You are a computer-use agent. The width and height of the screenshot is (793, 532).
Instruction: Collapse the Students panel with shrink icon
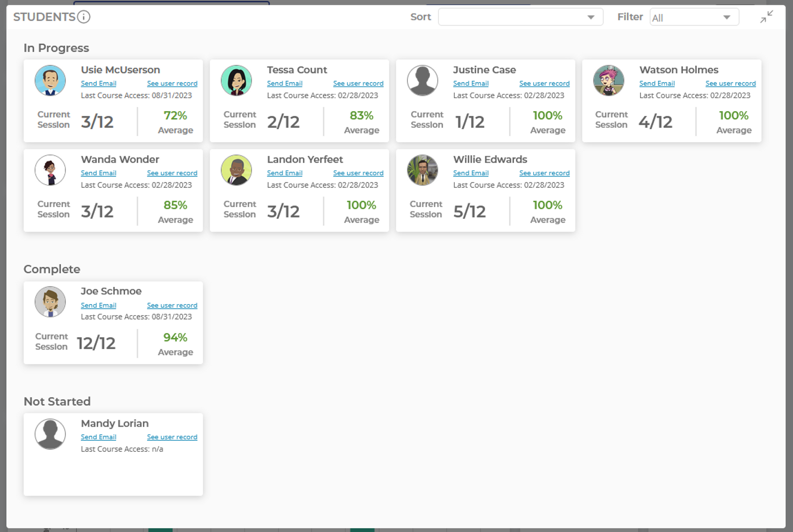[x=766, y=17]
